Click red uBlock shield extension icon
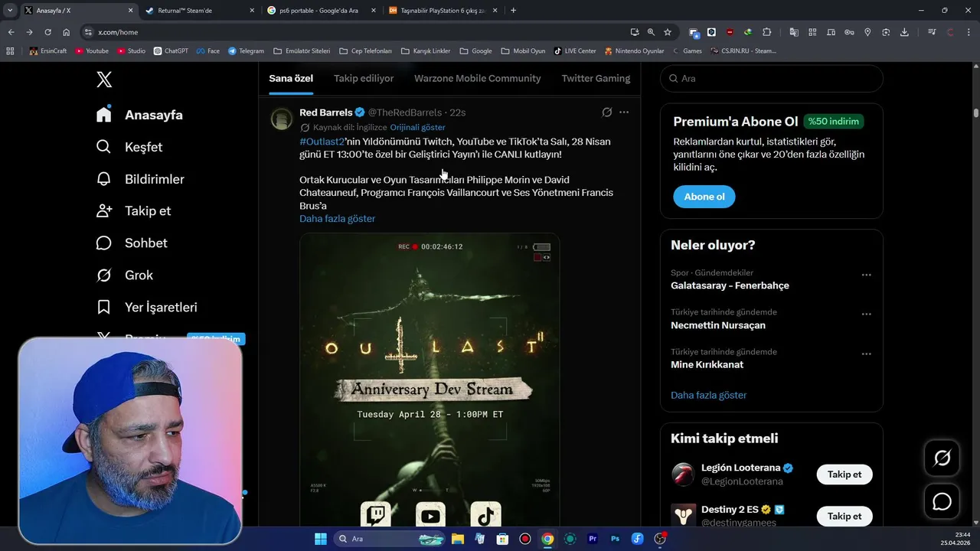980x551 pixels. [x=730, y=32]
